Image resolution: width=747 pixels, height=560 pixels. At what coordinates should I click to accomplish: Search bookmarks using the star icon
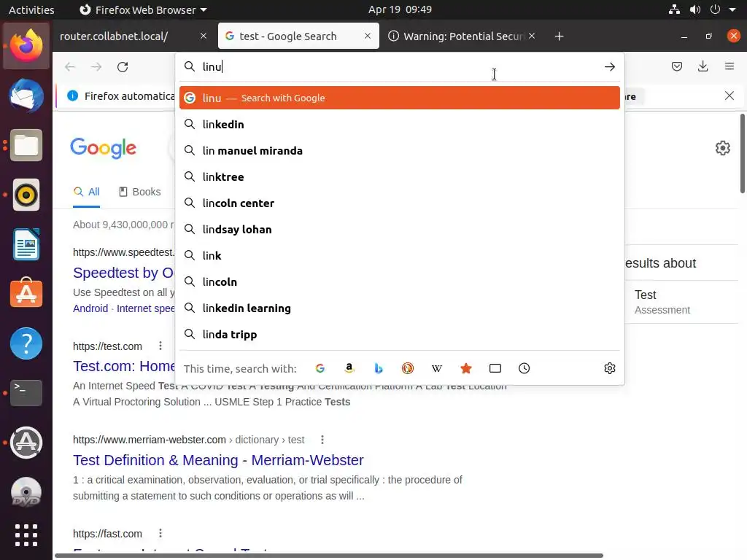click(x=466, y=368)
